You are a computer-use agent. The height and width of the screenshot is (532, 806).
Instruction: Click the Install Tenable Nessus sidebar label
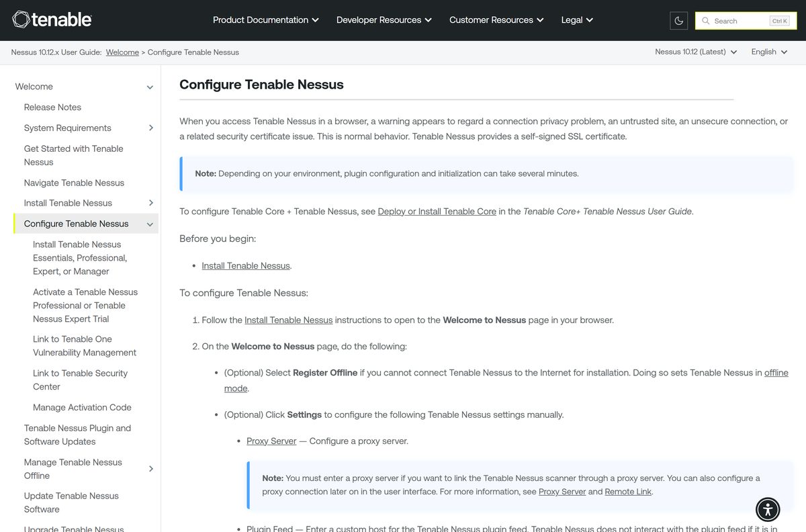coord(68,203)
